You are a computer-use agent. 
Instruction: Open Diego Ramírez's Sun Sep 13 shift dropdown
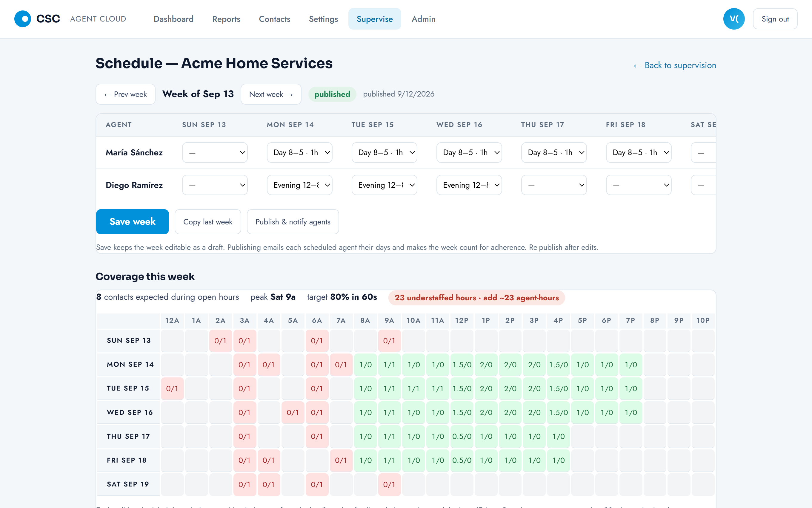215,185
